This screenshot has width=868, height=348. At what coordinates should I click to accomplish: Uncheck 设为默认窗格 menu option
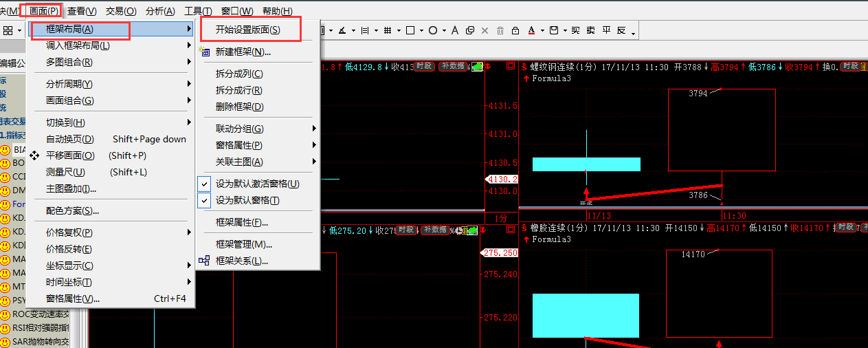click(247, 200)
